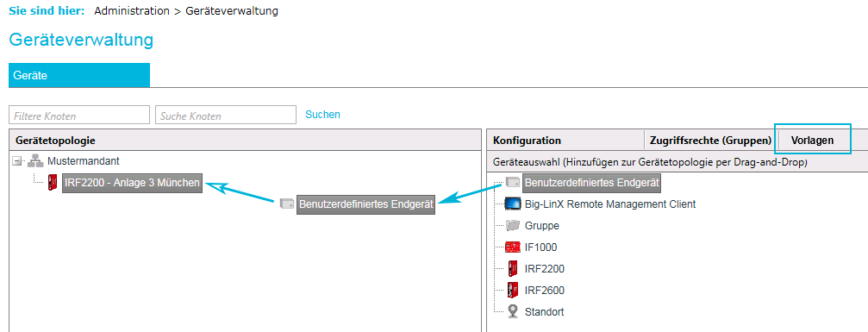Click the Suchen link

pyautogui.click(x=322, y=115)
